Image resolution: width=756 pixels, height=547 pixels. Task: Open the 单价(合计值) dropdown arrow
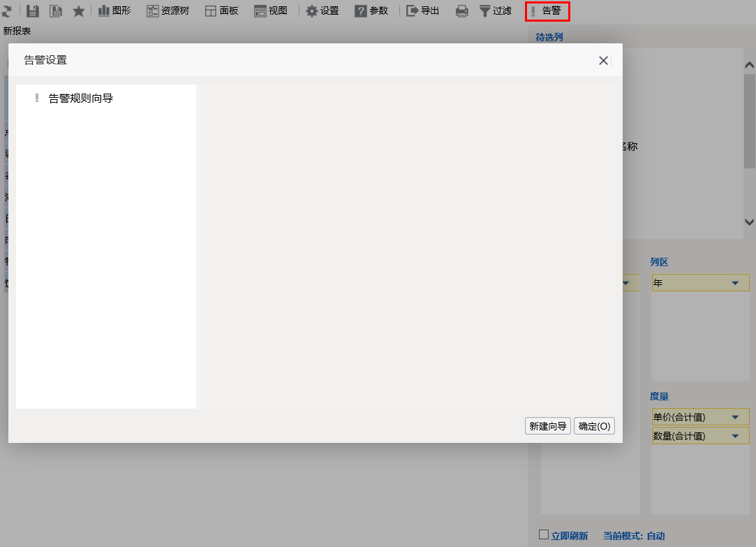(x=735, y=417)
